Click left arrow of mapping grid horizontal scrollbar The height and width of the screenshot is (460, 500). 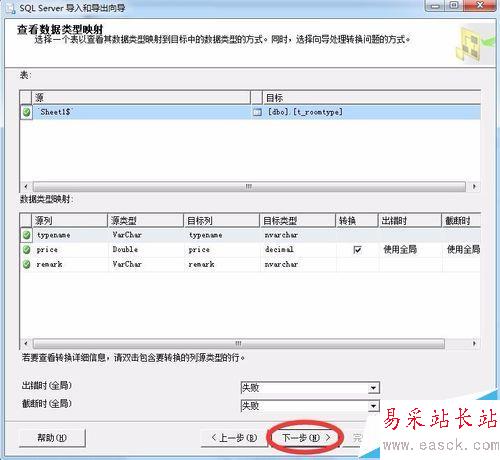tap(26, 343)
